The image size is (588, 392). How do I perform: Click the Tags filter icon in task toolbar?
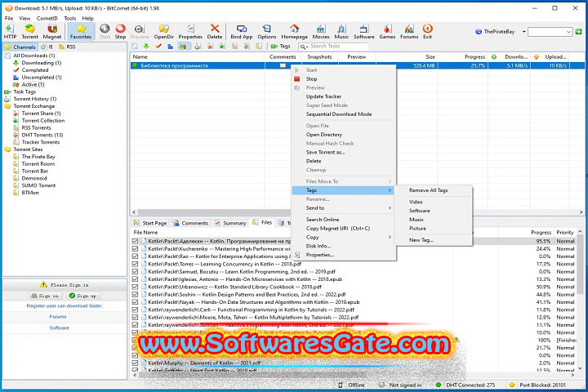point(281,46)
